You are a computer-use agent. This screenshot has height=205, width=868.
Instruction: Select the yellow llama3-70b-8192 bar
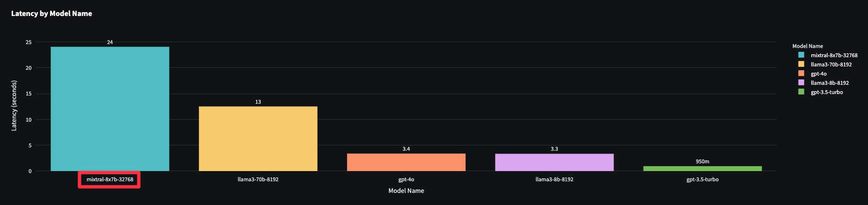point(258,139)
